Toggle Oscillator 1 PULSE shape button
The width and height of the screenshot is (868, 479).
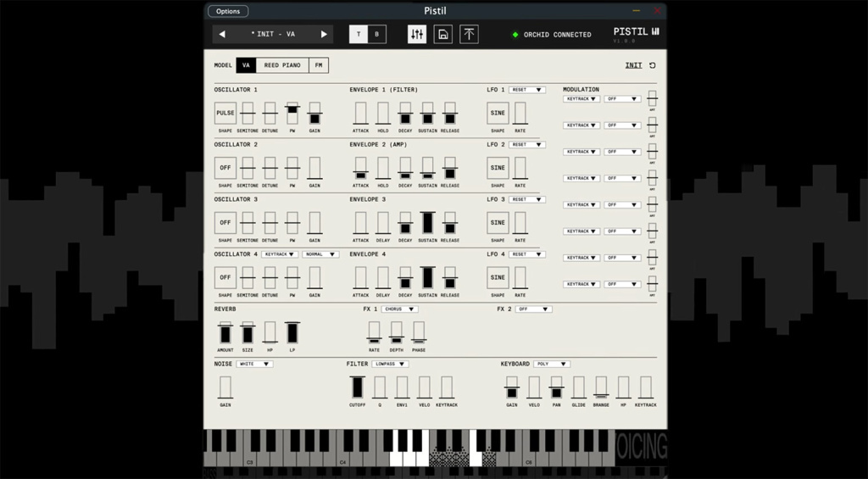point(225,113)
